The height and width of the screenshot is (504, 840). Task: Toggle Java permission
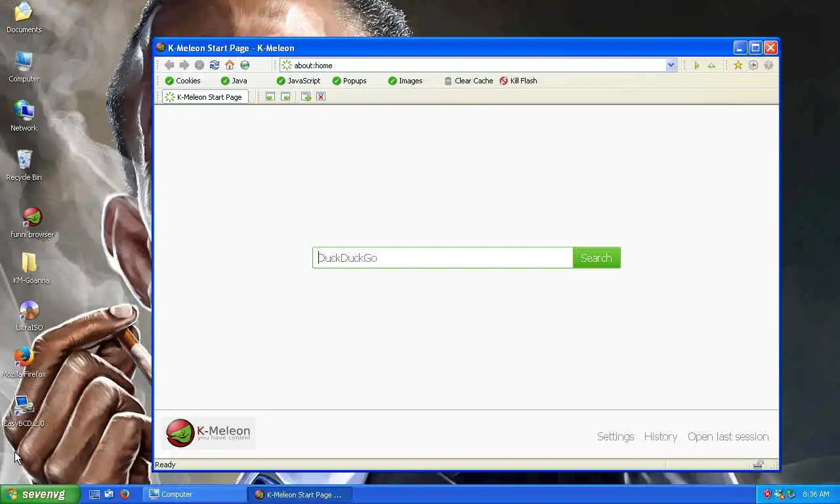pos(234,81)
